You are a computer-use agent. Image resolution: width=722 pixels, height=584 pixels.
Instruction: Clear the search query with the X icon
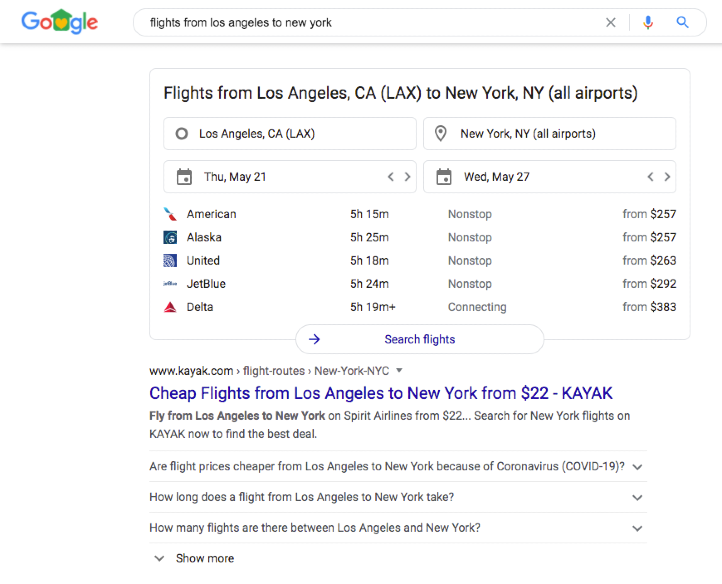point(611,22)
